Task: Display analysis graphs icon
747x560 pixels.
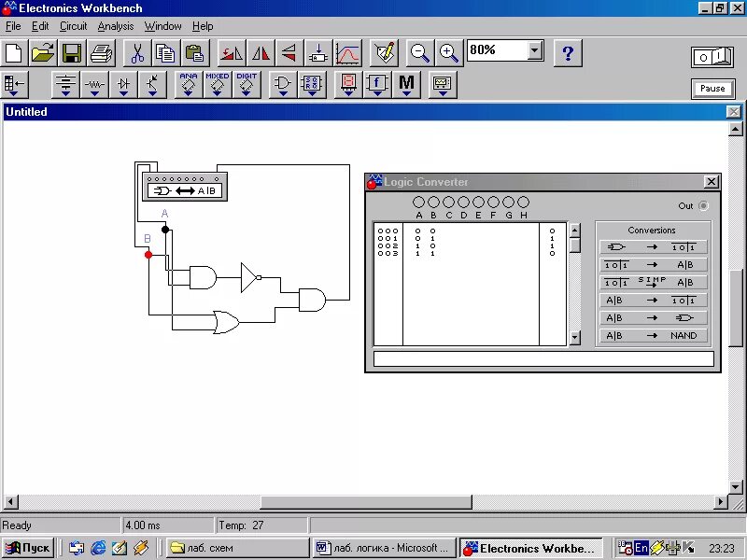Action: [x=347, y=52]
